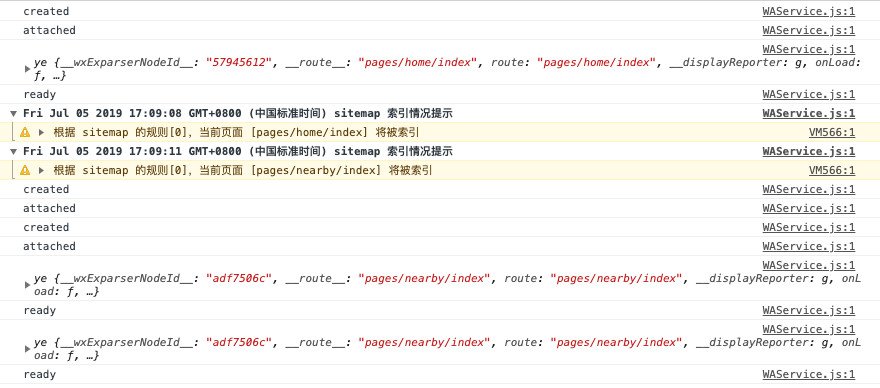Viewport: 880px width, 388px height.
Task: Open WAService.js:1 link above the 57945612 object
Action: [x=809, y=49]
